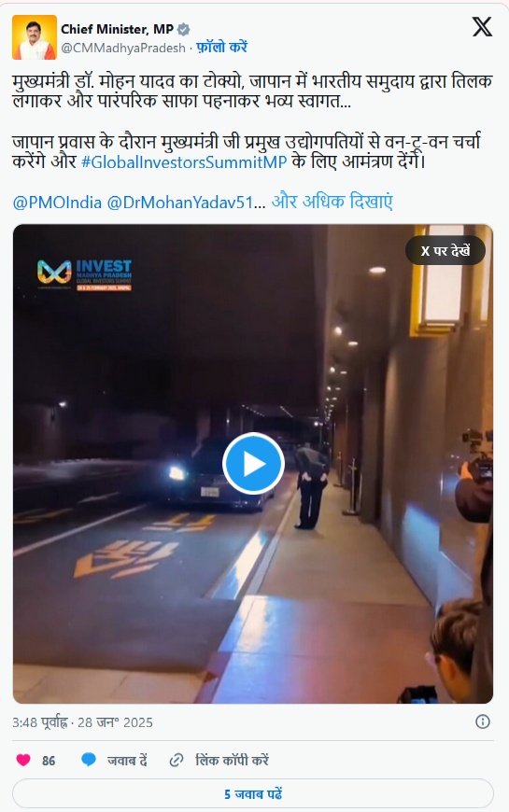Click the 5 जवाब पढ़ें button
509x812 pixels.
point(253,794)
